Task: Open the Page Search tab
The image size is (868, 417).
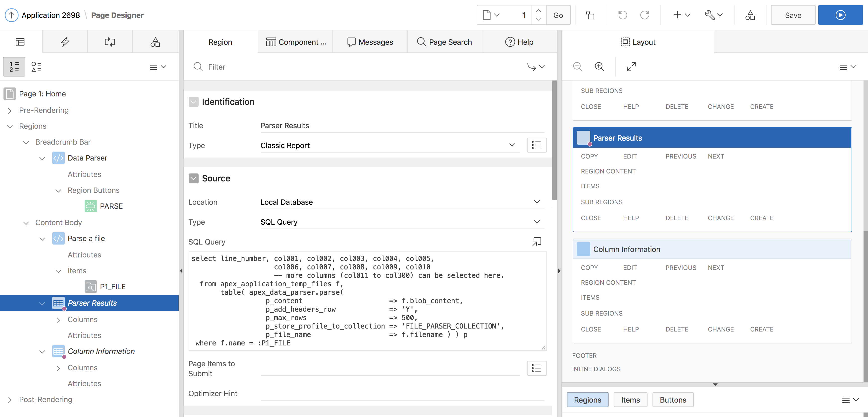Action: point(444,42)
